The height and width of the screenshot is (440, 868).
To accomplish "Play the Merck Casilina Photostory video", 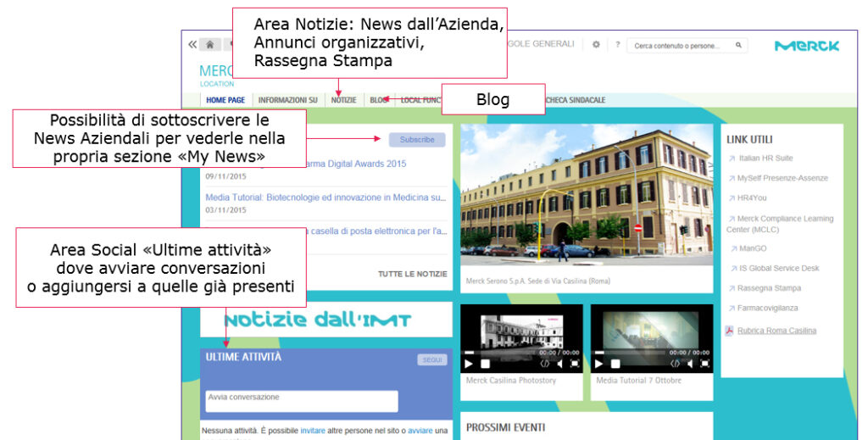I will pyautogui.click(x=469, y=364).
